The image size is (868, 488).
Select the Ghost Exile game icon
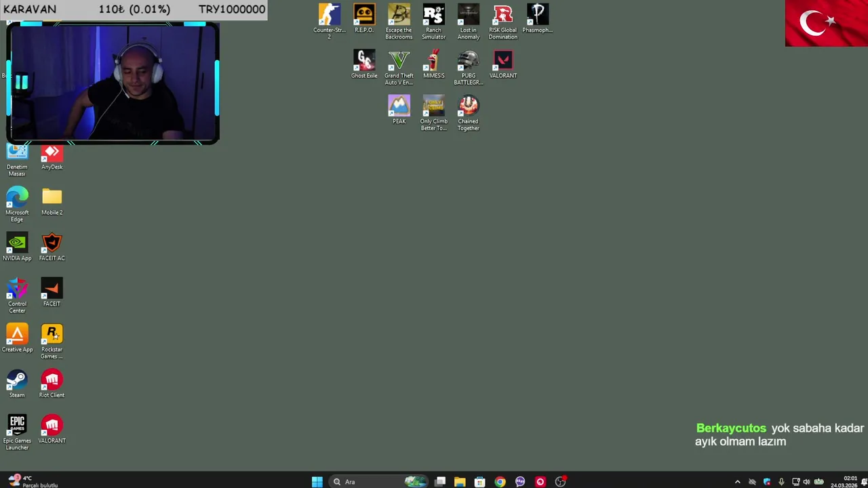click(364, 64)
